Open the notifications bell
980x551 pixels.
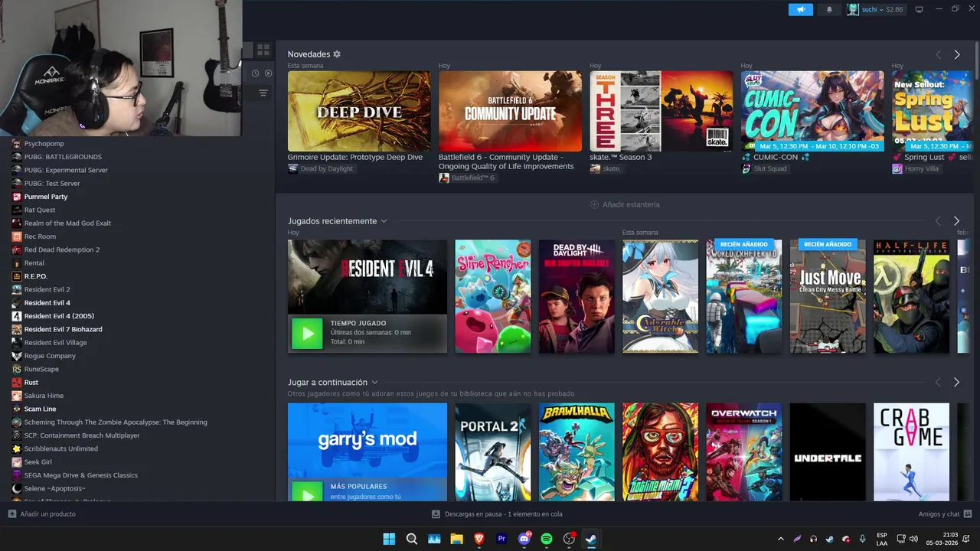coord(829,9)
